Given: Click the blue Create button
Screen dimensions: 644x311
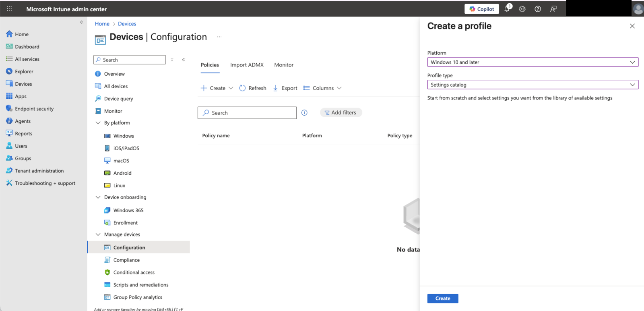Looking at the screenshot, I should tap(443, 299).
